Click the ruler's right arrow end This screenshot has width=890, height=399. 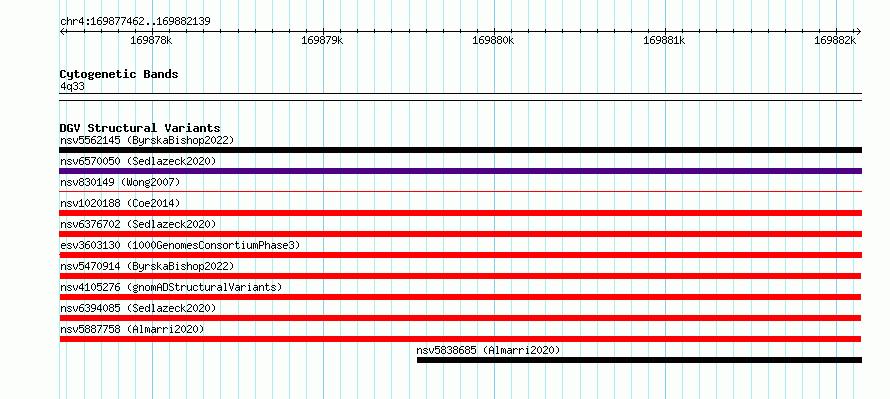(858, 32)
